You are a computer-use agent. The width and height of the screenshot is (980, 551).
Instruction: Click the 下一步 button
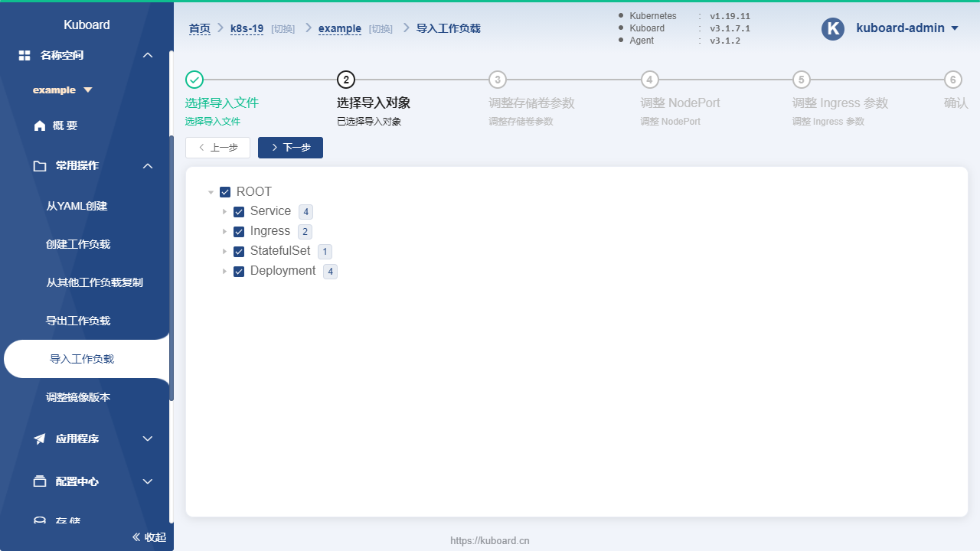290,147
